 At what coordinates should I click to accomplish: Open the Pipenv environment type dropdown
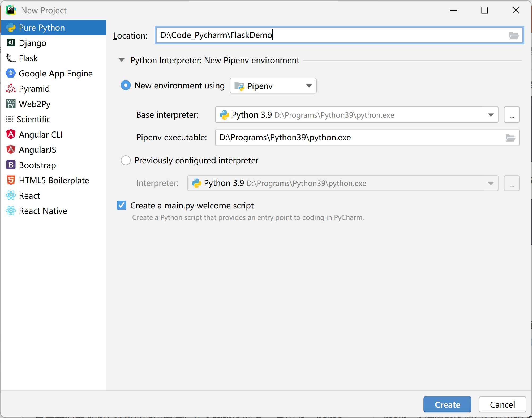click(273, 86)
